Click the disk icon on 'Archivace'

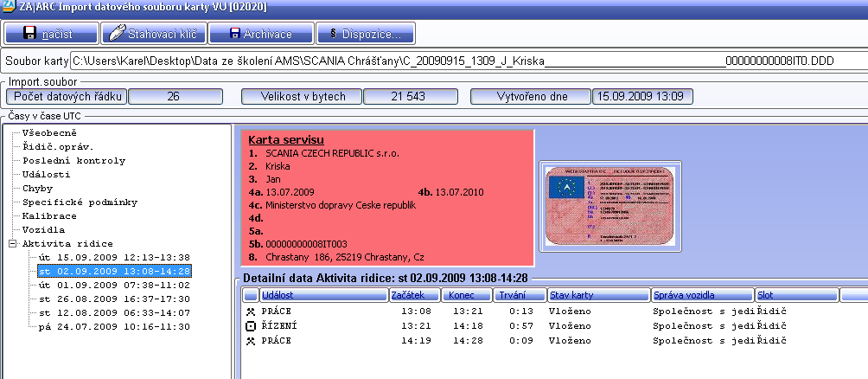(234, 35)
